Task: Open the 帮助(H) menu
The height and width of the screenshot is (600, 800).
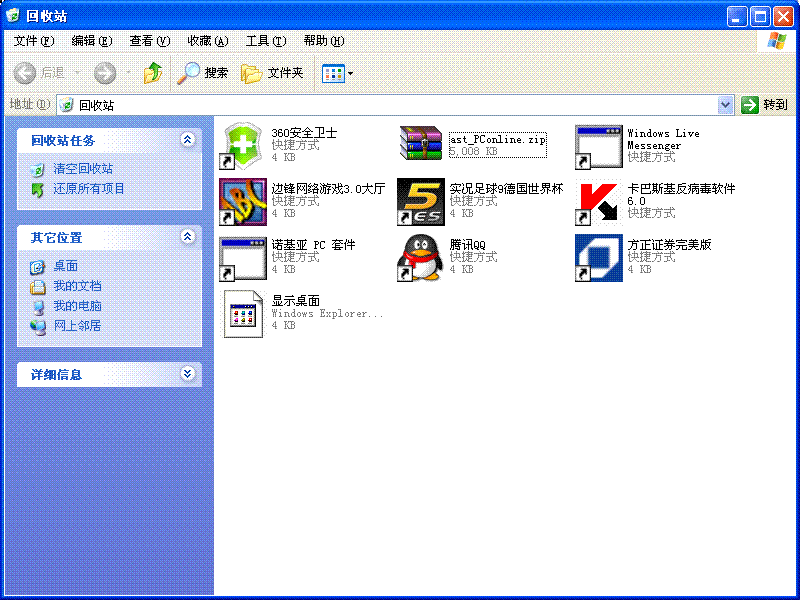Action: [x=324, y=41]
